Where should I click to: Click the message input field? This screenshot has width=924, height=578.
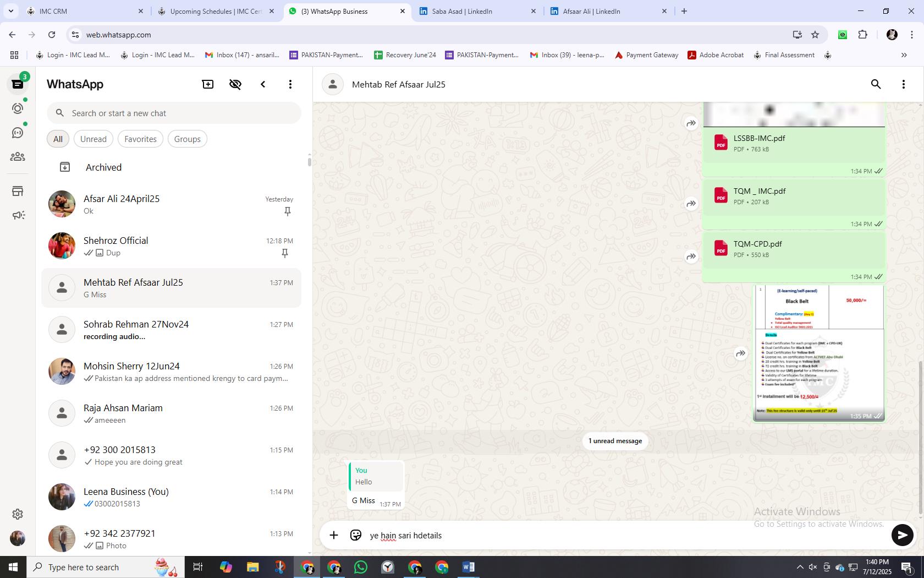(x=627, y=536)
